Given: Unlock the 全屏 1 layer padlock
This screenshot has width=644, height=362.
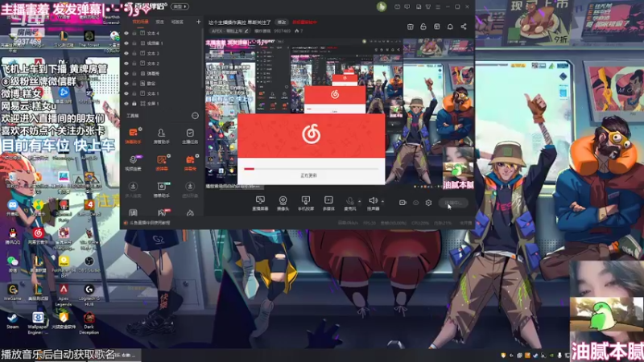Looking at the screenshot, I should tap(134, 104).
